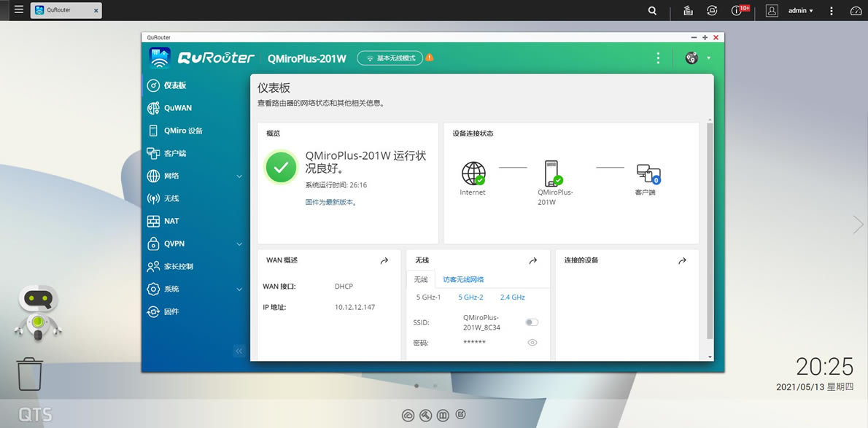Click the 基本无线模式 mode button

point(390,58)
